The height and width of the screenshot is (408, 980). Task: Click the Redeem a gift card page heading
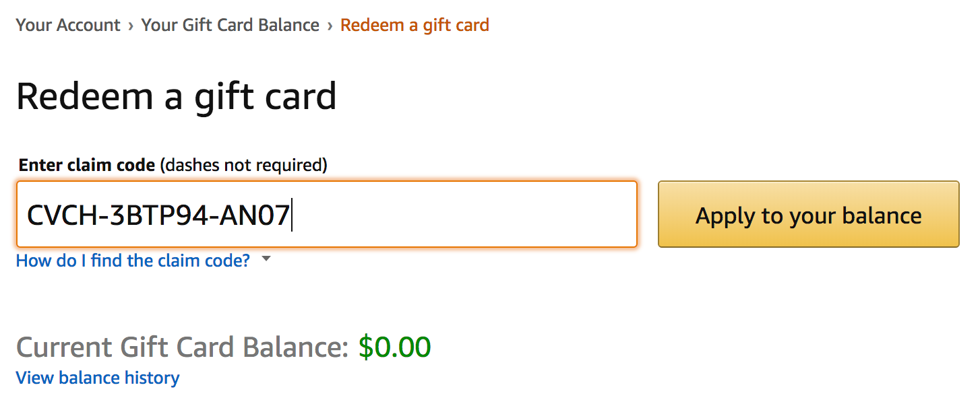click(x=176, y=96)
